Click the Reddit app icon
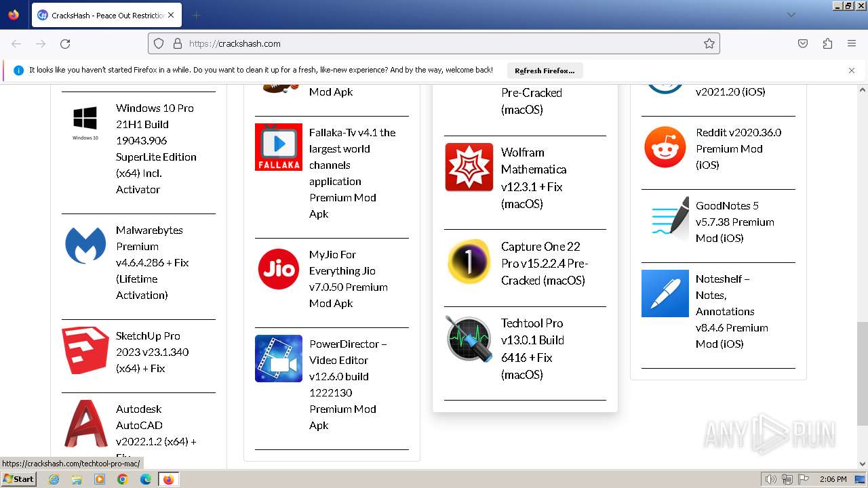 (x=665, y=147)
